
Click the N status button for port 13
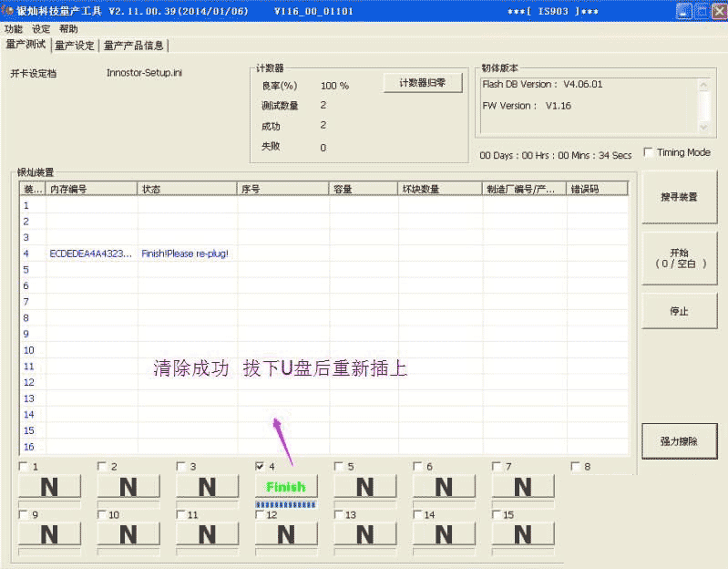(365, 534)
